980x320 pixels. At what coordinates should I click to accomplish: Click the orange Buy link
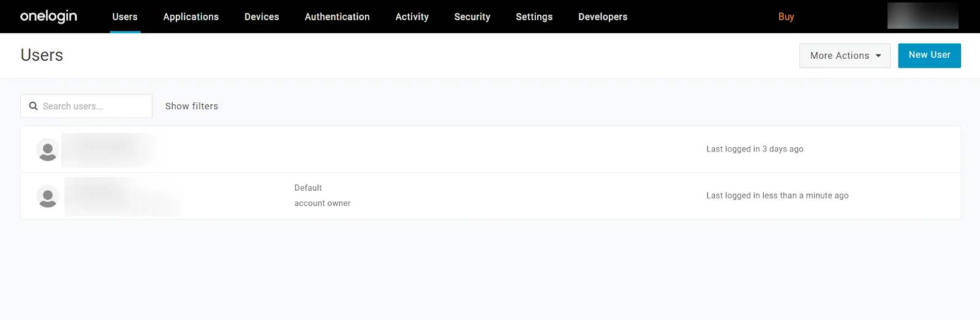point(786,17)
